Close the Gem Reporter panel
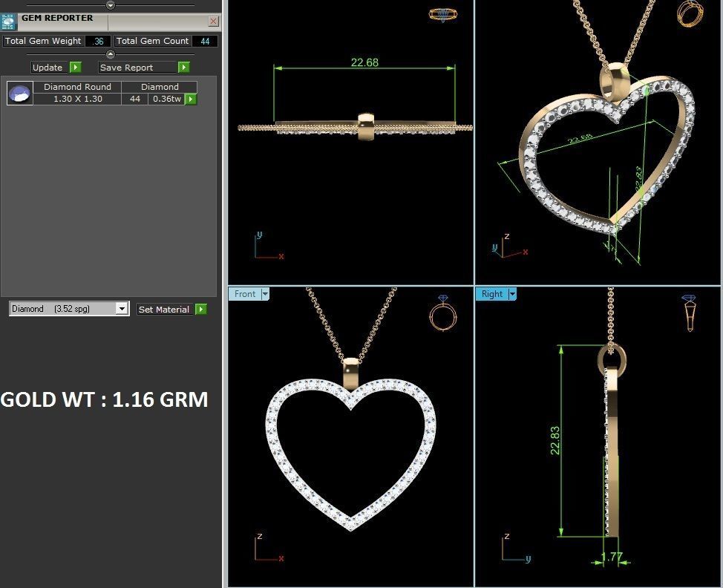Screen dimensions: 723x588 point(213,22)
